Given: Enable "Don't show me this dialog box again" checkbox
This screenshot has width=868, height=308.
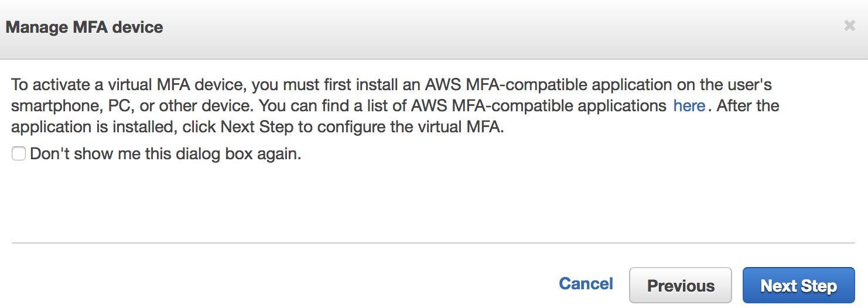Looking at the screenshot, I should tap(19, 154).
